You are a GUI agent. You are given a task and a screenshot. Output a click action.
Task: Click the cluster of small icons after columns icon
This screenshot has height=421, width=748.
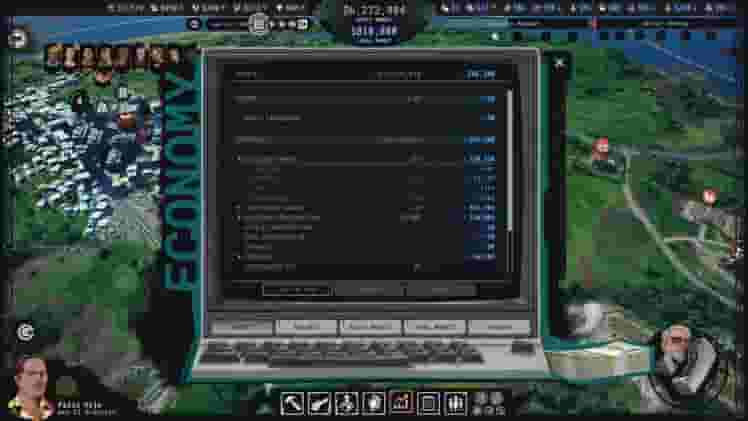coord(489,403)
